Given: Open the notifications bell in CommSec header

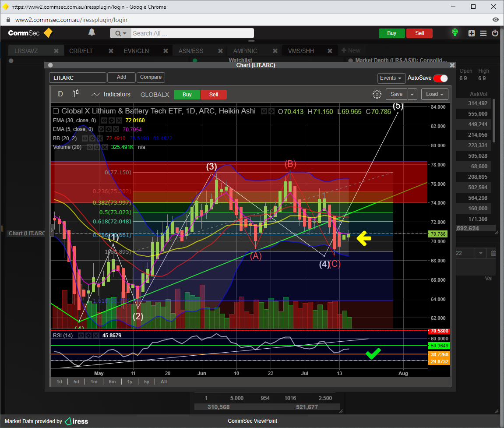Looking at the screenshot, I should [x=92, y=32].
